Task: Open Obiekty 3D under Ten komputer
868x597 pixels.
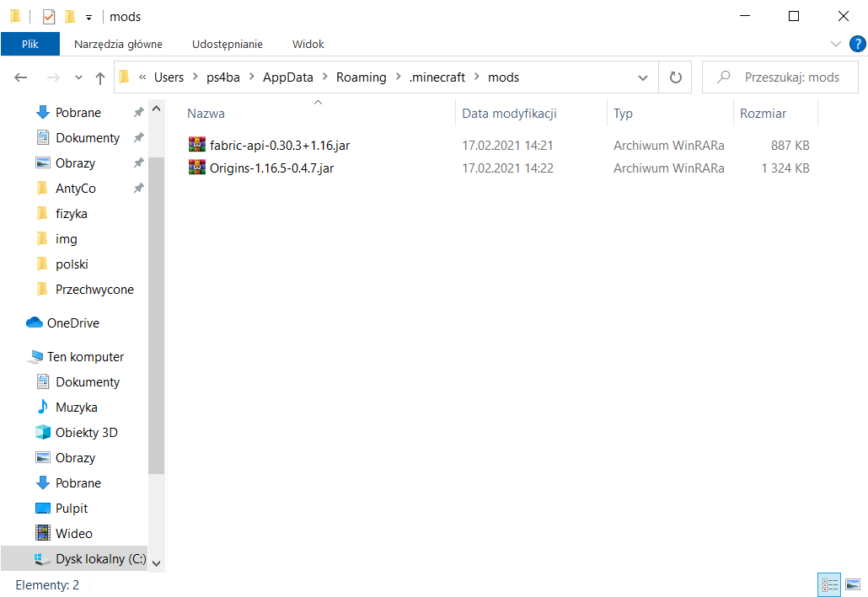Action: click(x=86, y=433)
